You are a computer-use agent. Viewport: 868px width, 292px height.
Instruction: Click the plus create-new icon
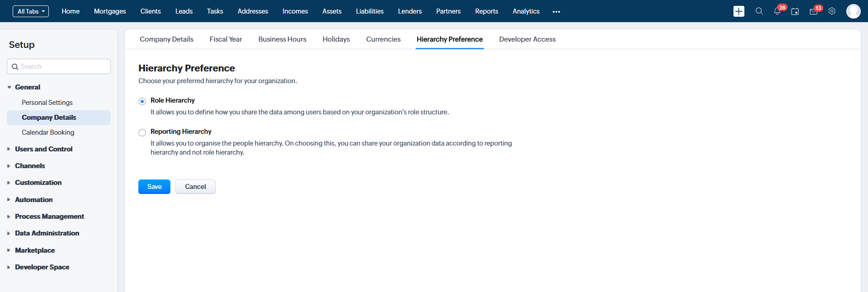(x=739, y=11)
